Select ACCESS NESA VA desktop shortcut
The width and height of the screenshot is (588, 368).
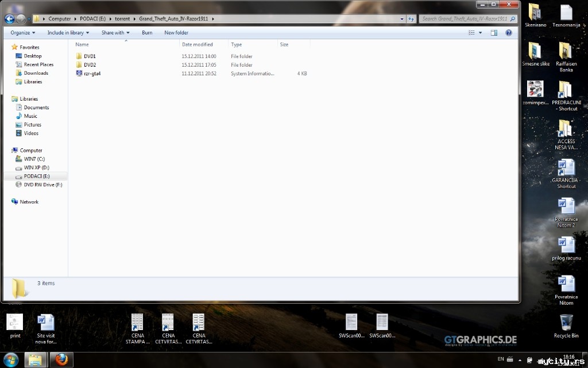(x=566, y=135)
